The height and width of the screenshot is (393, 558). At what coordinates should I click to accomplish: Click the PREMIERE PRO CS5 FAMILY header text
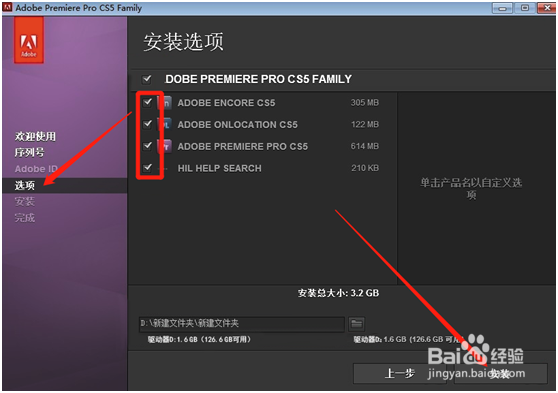click(x=258, y=79)
